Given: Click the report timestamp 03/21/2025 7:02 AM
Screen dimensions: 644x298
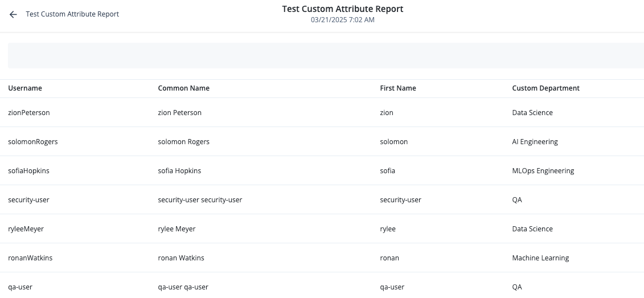Looking at the screenshot, I should tap(342, 20).
